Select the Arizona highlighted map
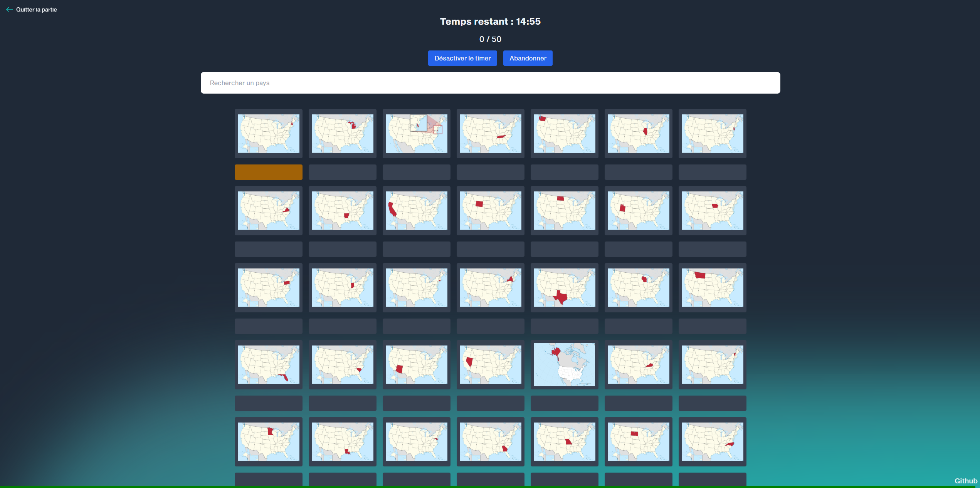 417,365
